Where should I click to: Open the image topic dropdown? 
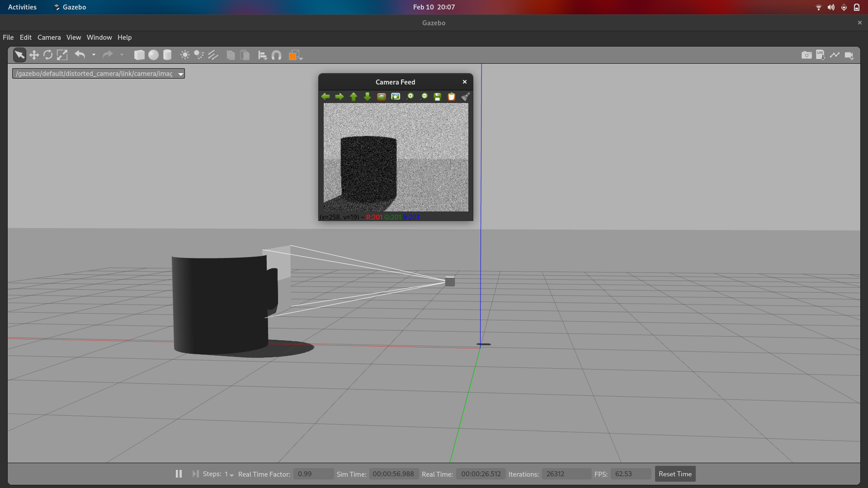pyautogui.click(x=180, y=74)
